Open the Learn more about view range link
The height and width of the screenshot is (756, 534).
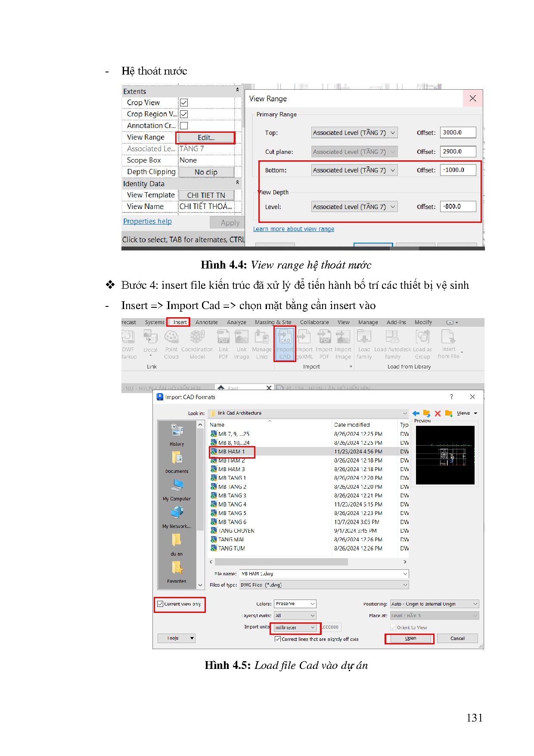(293, 229)
